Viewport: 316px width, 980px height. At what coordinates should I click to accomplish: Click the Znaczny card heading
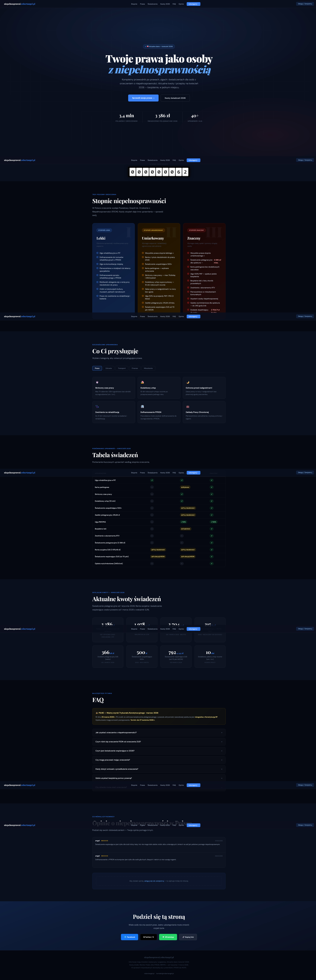coord(194,238)
